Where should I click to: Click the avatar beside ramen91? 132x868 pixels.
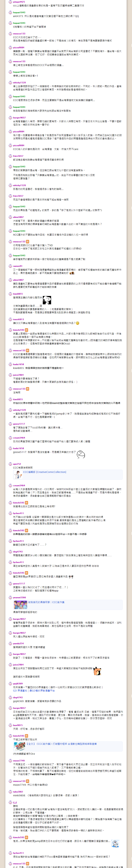10,266
